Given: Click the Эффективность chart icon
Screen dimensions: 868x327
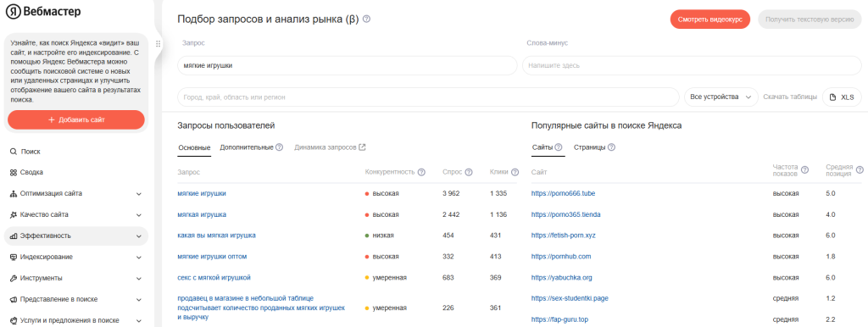Looking at the screenshot, I should point(14,236).
